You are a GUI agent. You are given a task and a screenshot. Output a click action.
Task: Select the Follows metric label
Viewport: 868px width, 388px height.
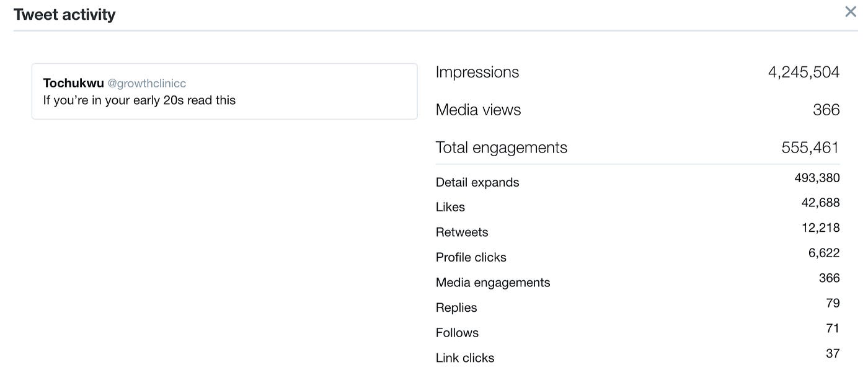pyautogui.click(x=457, y=333)
